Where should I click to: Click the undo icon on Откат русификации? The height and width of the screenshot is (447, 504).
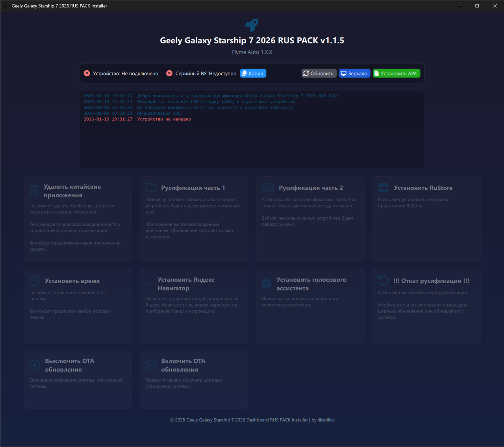384,280
